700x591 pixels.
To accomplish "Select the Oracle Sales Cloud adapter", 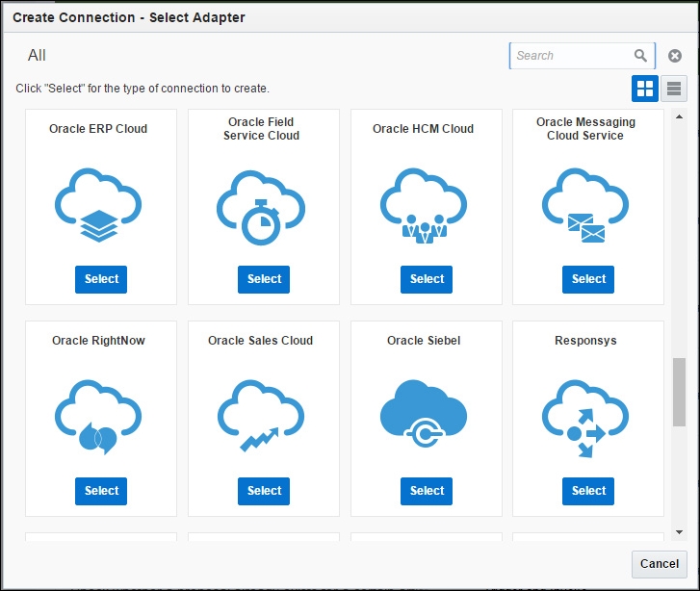I will point(264,491).
